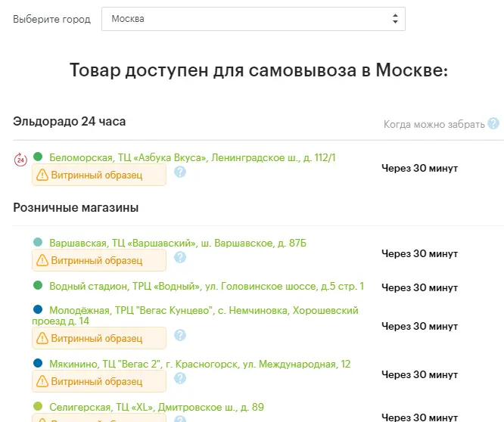Open Мякинино ТЦ "Вегас 2" store link
504x422 pixels.
(200, 364)
